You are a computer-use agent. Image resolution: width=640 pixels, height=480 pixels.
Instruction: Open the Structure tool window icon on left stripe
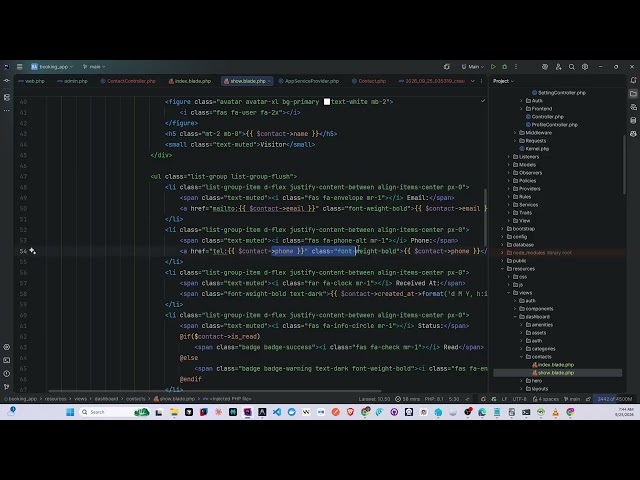click(x=7, y=97)
